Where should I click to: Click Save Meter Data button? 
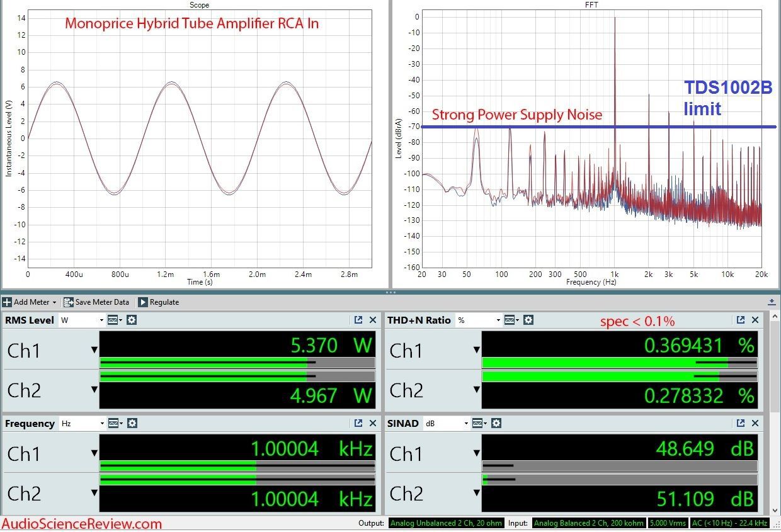[96, 302]
